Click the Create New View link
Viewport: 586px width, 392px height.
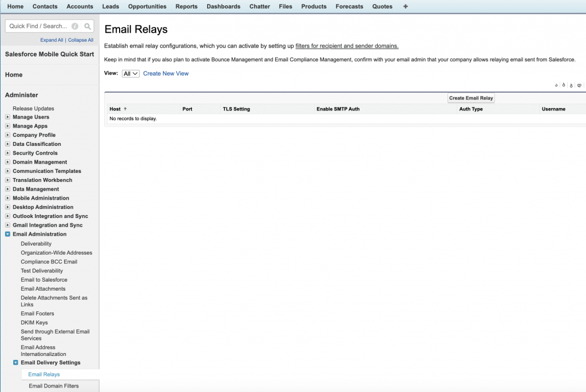(x=166, y=74)
